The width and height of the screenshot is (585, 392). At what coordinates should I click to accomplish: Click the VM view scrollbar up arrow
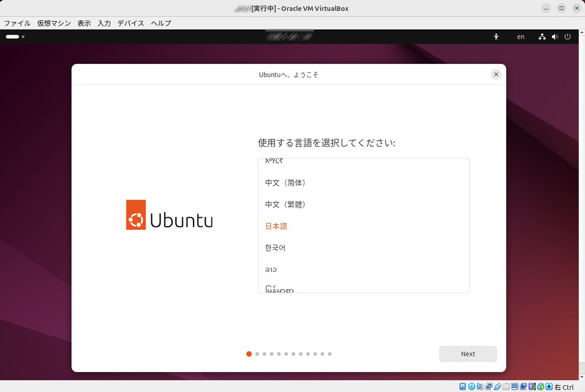[x=582, y=33]
